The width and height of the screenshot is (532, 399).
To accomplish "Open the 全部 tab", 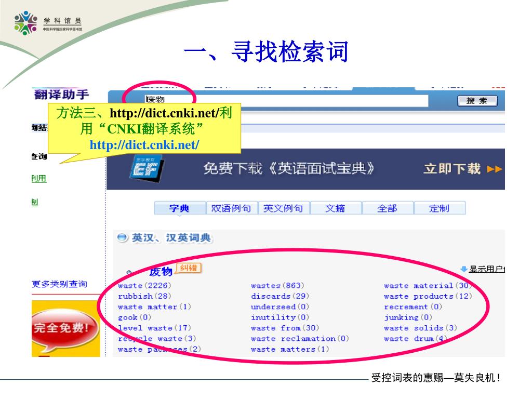I will tap(387, 208).
